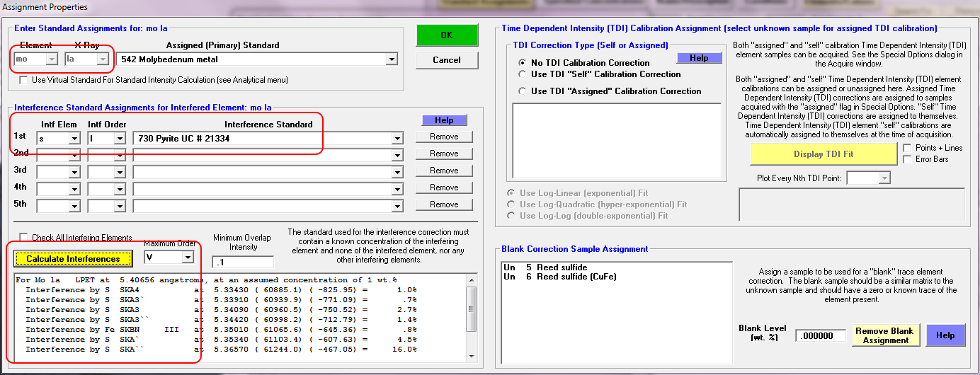Expand the Maximum Order dropdown
This screenshot has height=375, width=980.
(187, 258)
